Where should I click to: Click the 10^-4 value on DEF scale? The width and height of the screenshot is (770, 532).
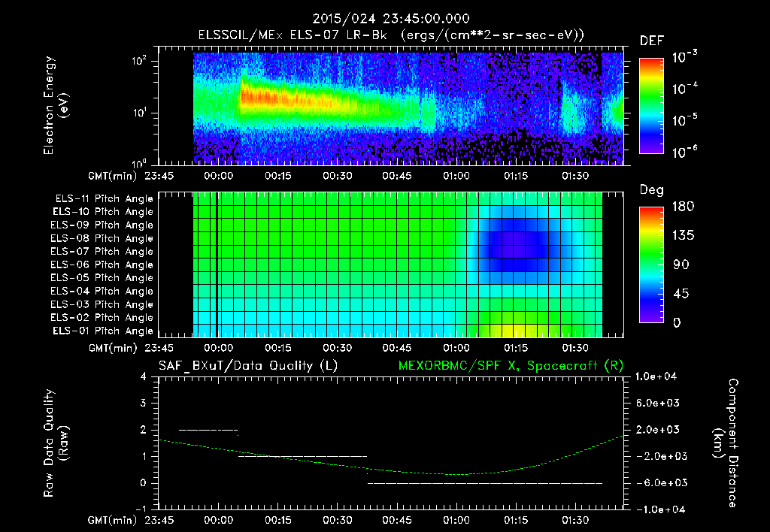[684, 89]
